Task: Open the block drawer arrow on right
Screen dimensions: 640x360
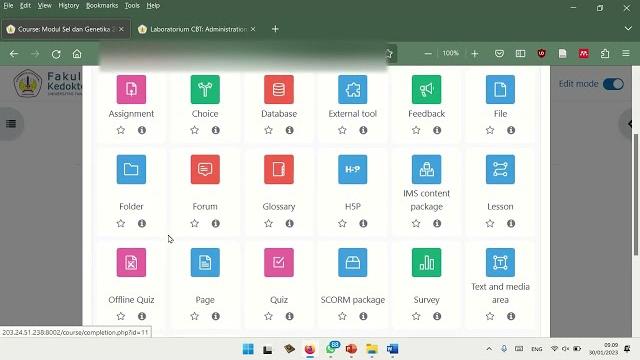Action: [x=630, y=124]
